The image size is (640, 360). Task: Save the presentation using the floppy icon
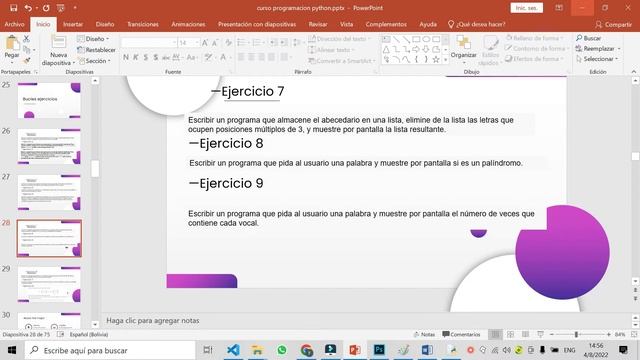13,8
